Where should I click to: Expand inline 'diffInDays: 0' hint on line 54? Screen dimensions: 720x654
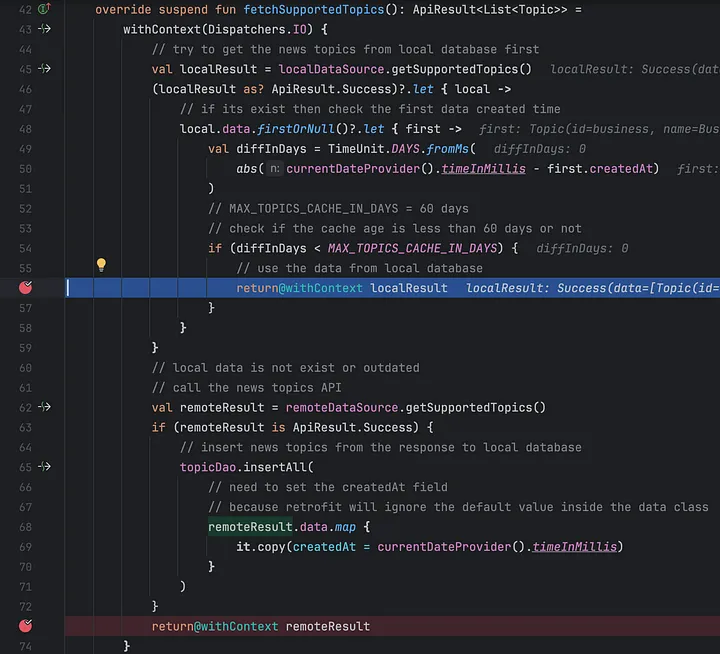(582, 248)
